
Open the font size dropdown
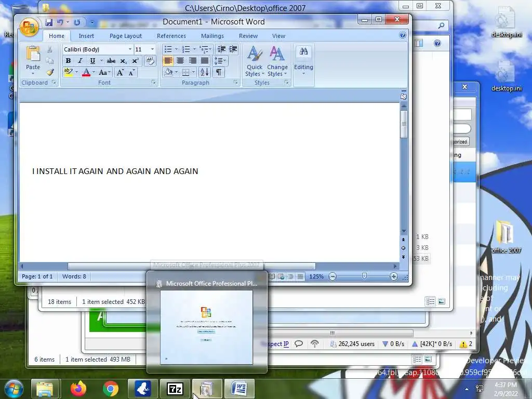[152, 49]
